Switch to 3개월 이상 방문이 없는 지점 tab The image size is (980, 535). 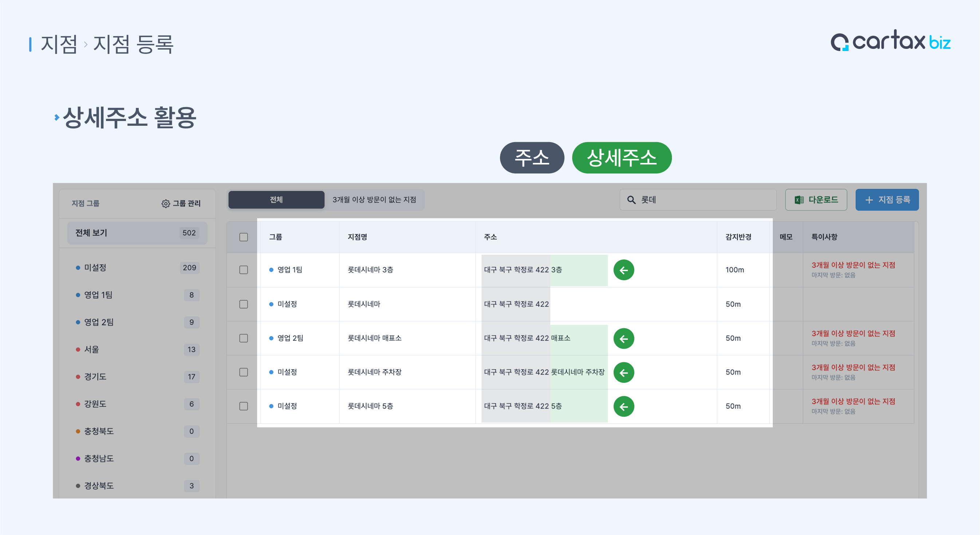pyautogui.click(x=374, y=200)
